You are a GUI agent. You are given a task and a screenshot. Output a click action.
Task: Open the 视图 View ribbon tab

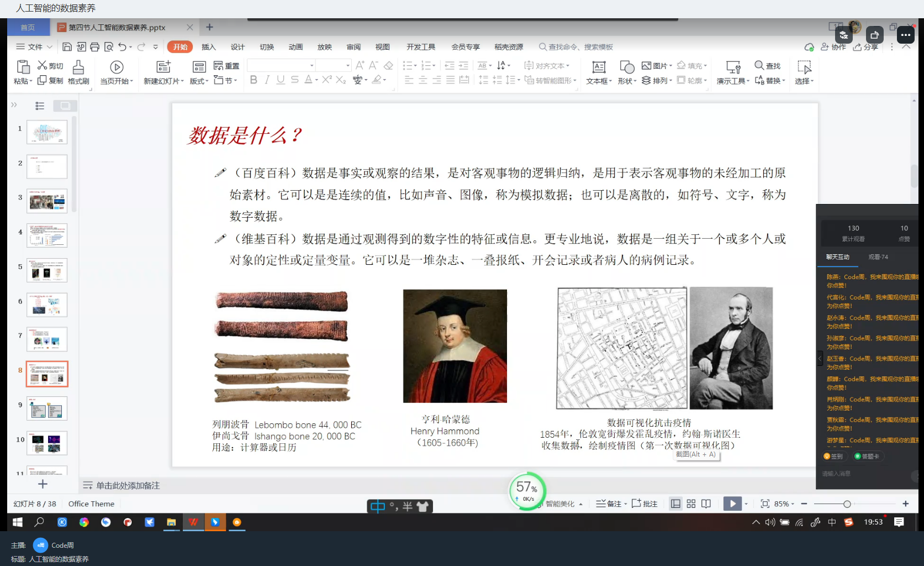tap(382, 47)
